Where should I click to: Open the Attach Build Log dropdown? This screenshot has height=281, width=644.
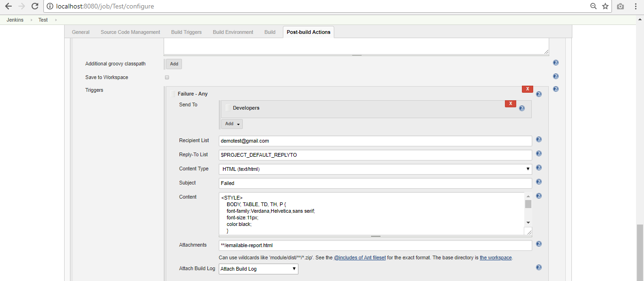(258, 269)
